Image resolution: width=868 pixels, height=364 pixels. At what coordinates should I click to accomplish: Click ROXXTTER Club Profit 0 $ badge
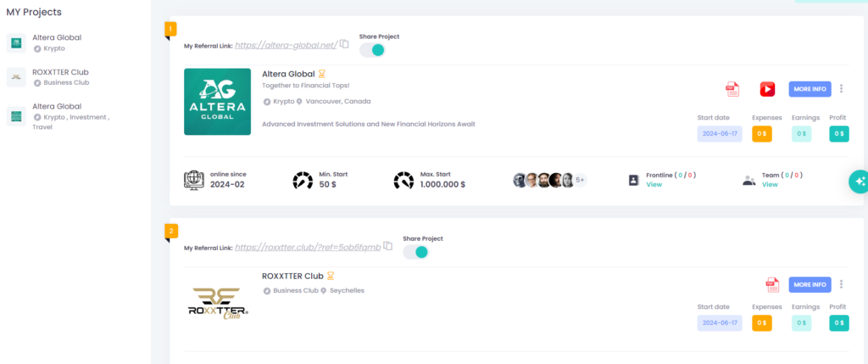pos(838,323)
